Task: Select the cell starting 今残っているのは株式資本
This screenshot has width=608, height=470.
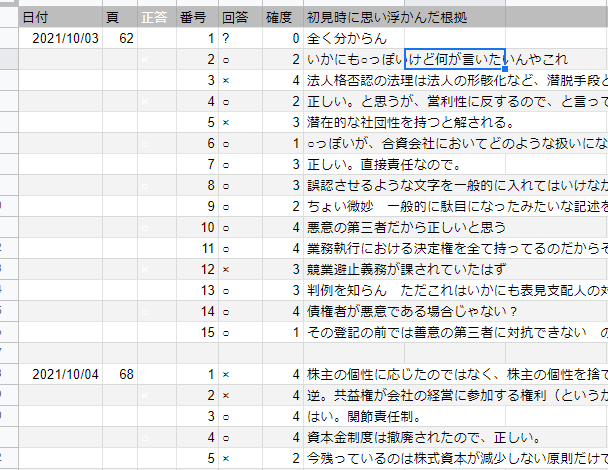Action: (x=354, y=458)
